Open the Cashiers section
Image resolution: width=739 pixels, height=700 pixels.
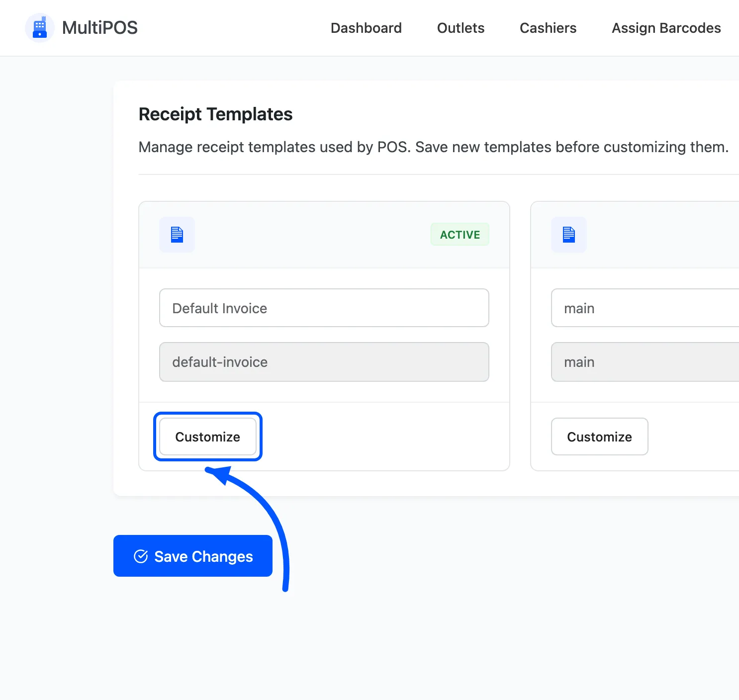tap(548, 28)
